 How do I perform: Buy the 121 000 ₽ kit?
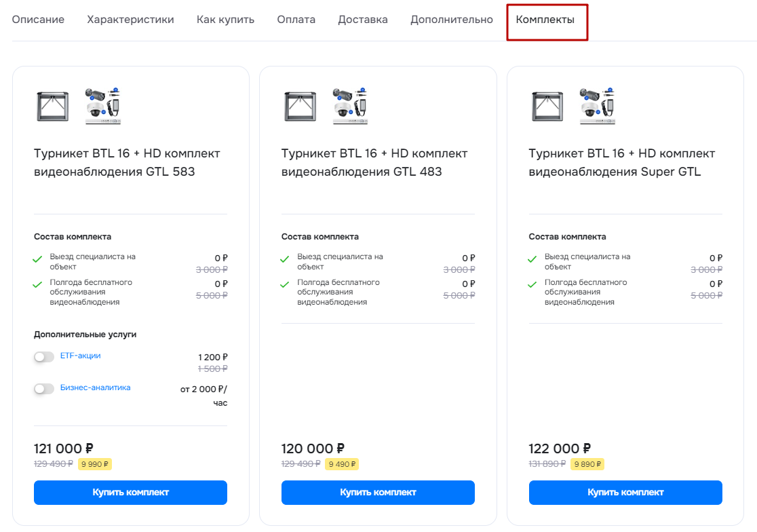[x=130, y=493]
